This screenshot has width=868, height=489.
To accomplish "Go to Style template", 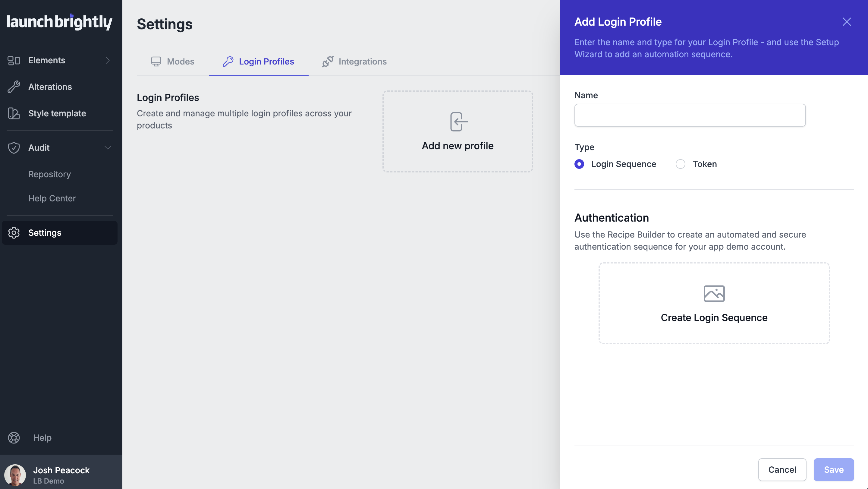I will pyautogui.click(x=60, y=113).
